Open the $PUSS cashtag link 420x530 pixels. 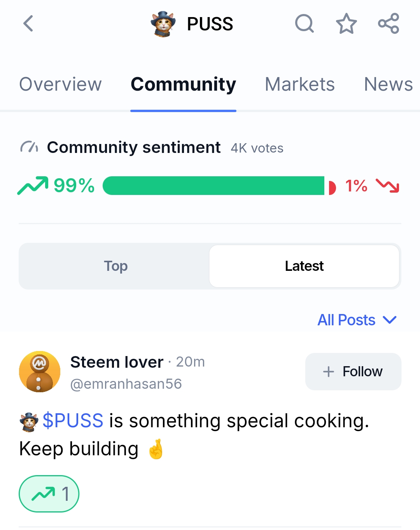[73, 421]
